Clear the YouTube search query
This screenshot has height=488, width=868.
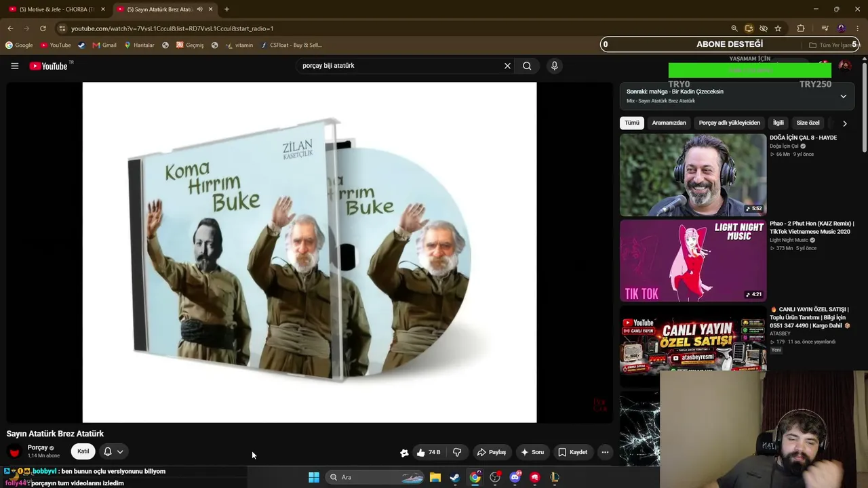click(507, 66)
